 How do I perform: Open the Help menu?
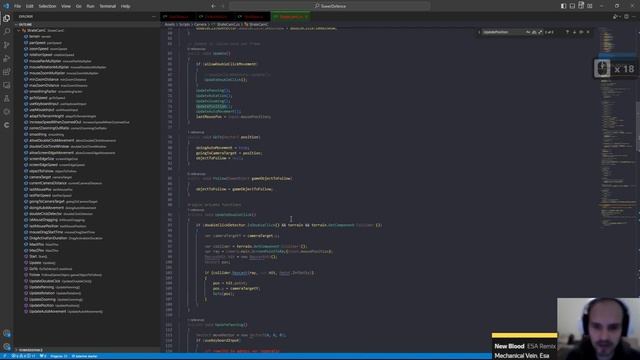pos(125,6)
